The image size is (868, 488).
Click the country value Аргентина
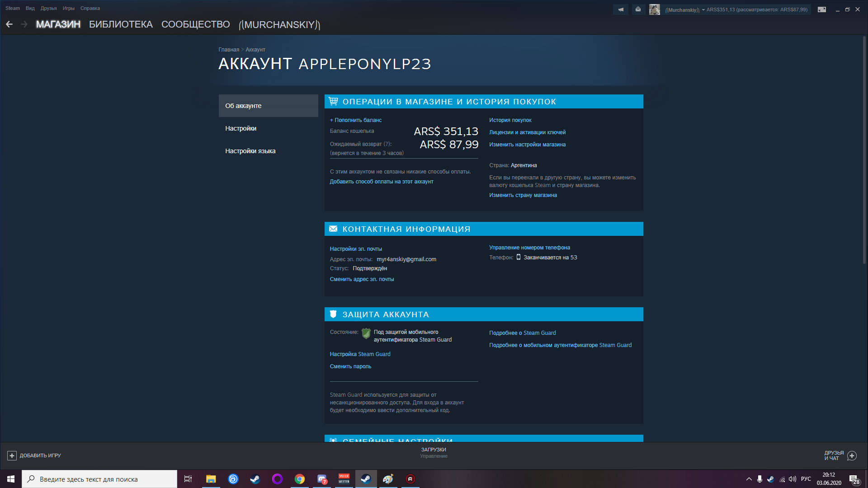(524, 165)
